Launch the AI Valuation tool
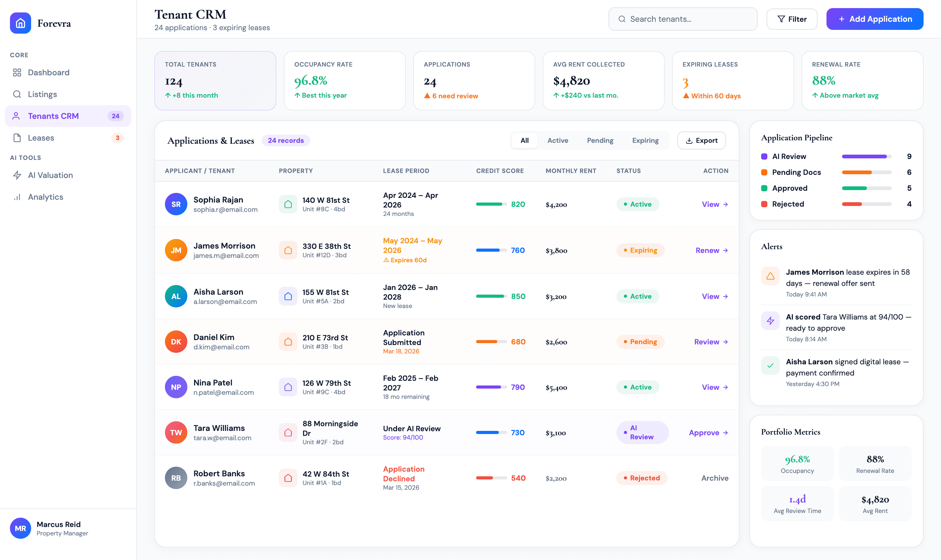The height and width of the screenshot is (560, 941). pyautogui.click(x=50, y=175)
